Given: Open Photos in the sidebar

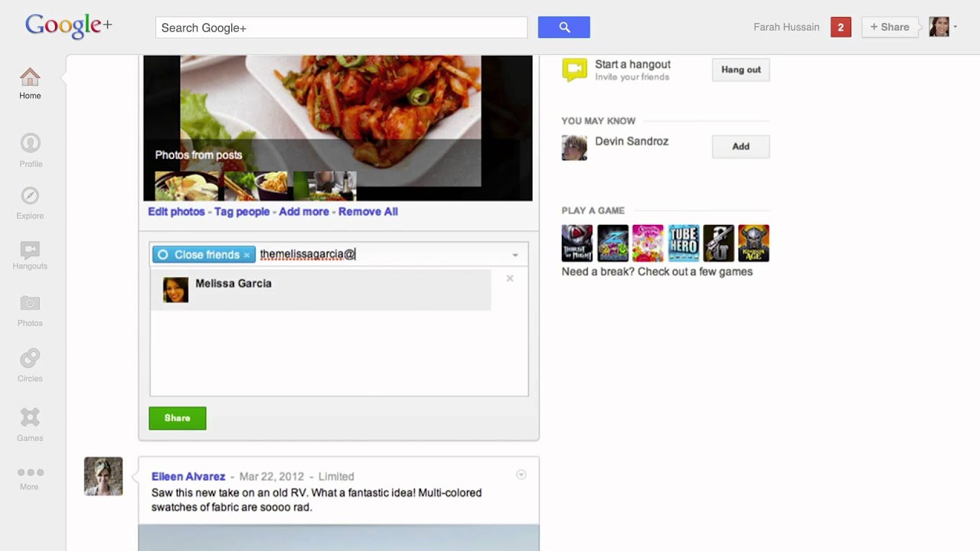Looking at the screenshot, I should point(30,311).
